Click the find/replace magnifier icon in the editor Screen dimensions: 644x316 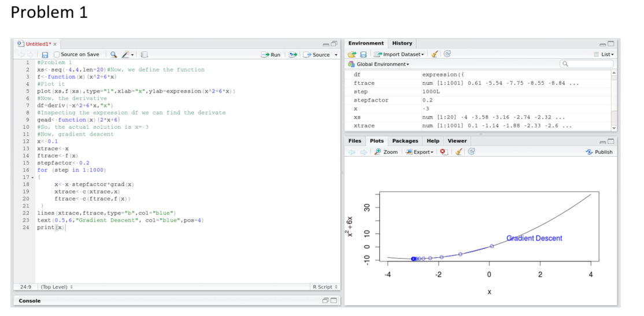[113, 55]
